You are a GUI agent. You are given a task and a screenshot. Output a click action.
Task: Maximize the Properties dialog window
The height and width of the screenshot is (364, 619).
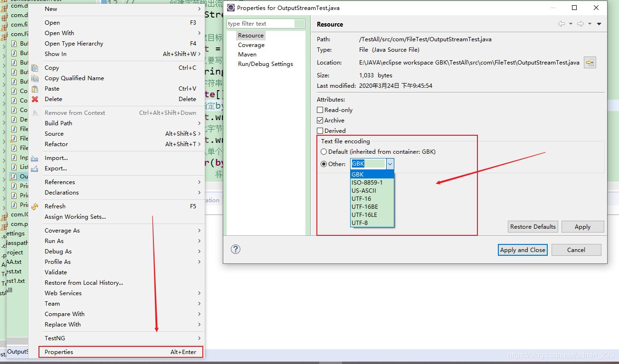(x=574, y=8)
